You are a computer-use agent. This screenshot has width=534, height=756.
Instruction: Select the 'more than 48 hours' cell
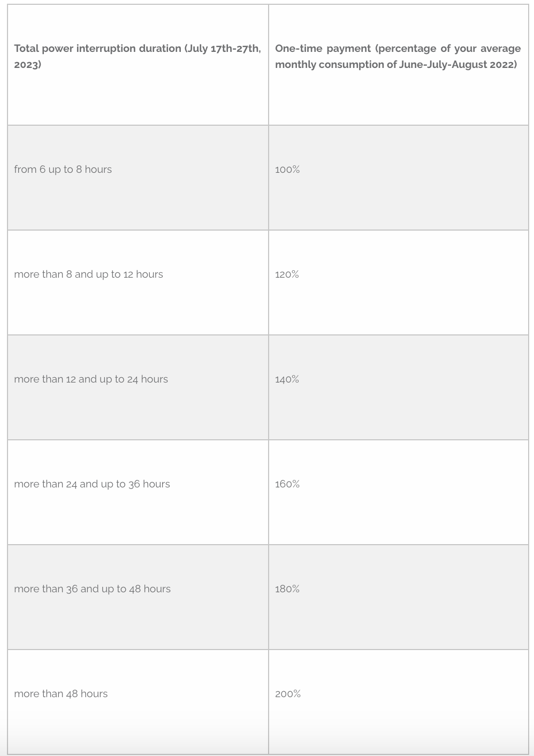coord(61,694)
